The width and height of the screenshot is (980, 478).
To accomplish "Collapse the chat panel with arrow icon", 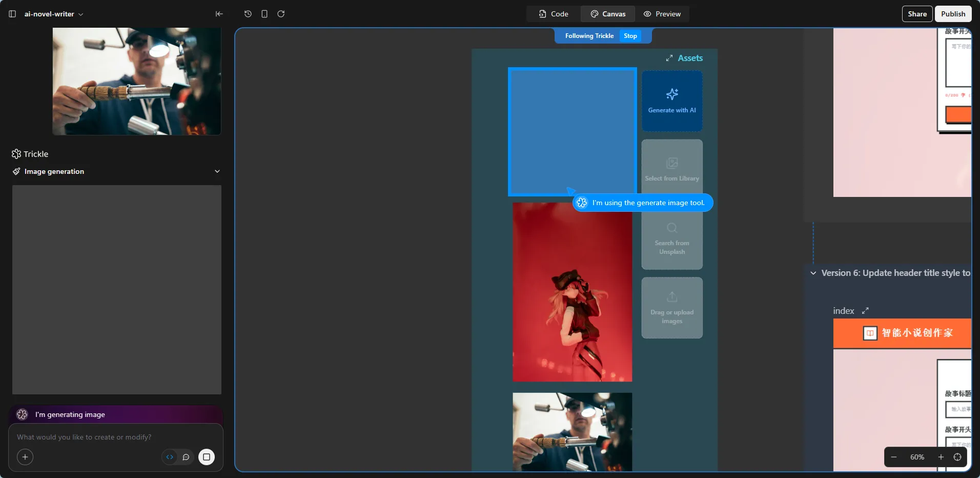I will pyautogui.click(x=219, y=14).
